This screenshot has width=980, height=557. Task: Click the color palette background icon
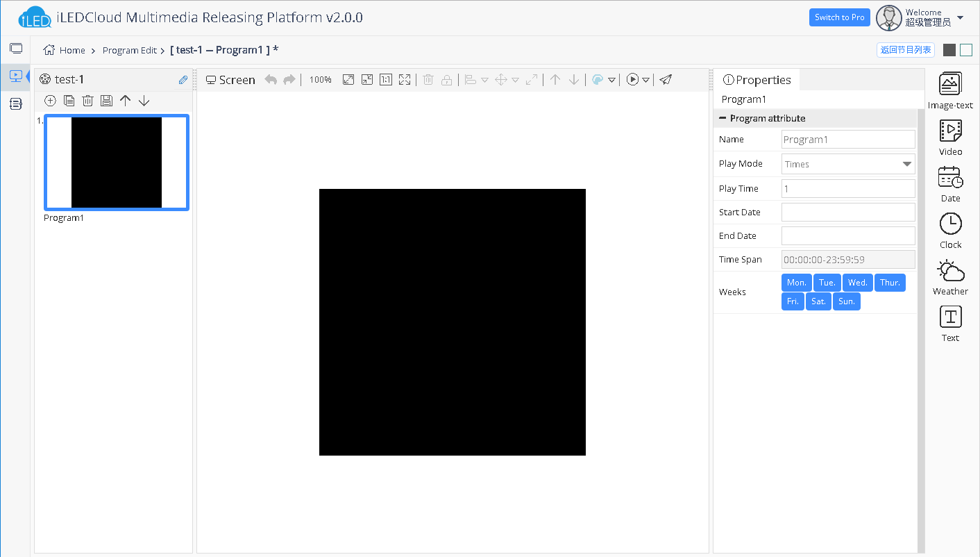click(598, 80)
